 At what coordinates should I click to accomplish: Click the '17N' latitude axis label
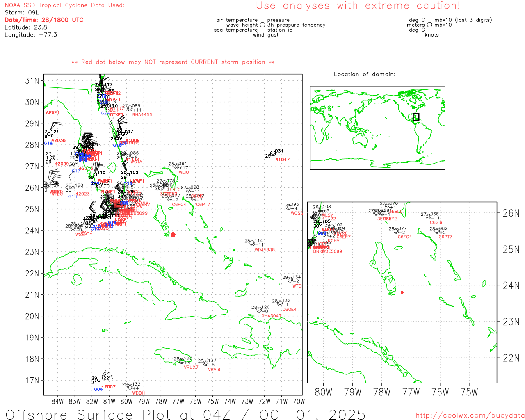pyautogui.click(x=32, y=381)
